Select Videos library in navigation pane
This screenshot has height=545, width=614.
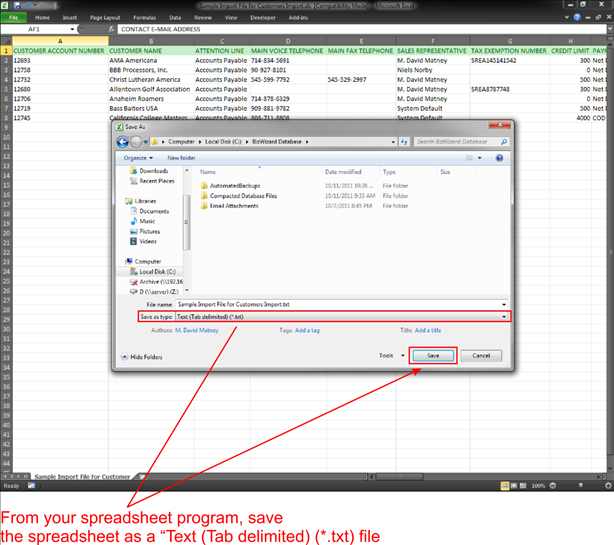(x=144, y=242)
